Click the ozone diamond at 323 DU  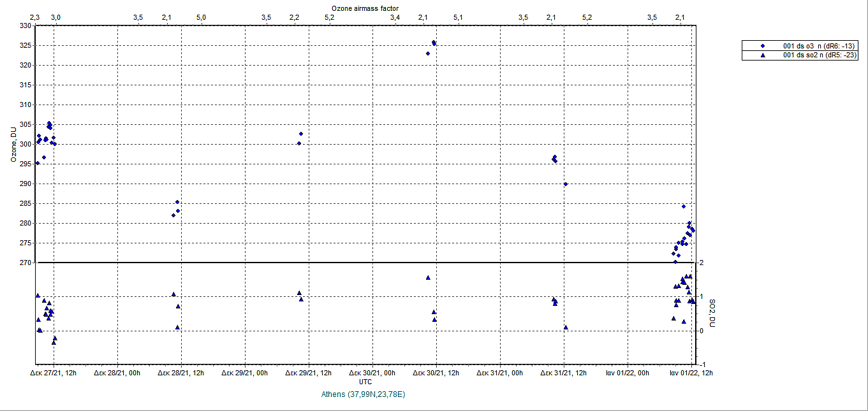[428, 54]
